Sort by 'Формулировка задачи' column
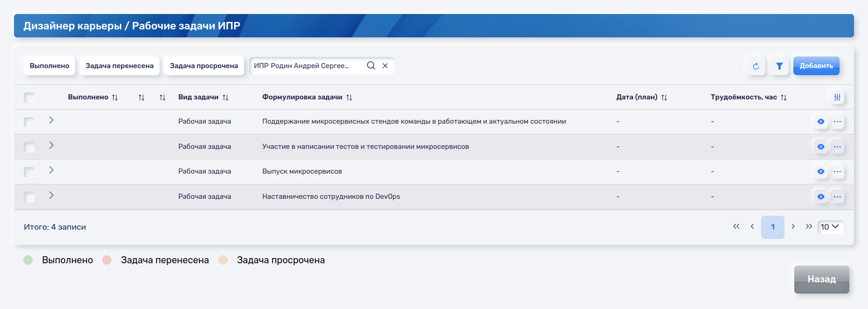 (x=349, y=98)
